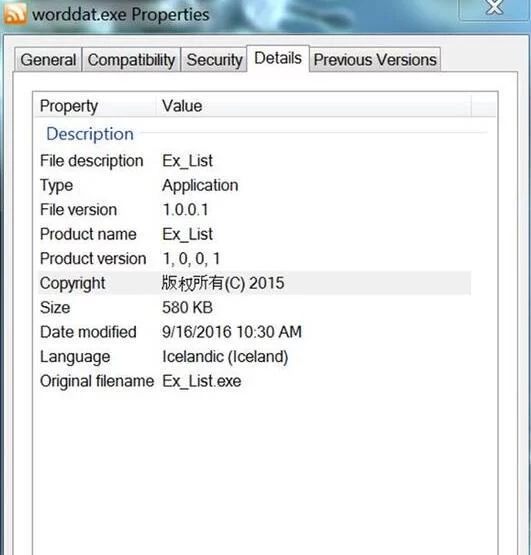Viewport: 531px width, 555px height.
Task: Select the Language property label
Action: point(75,357)
